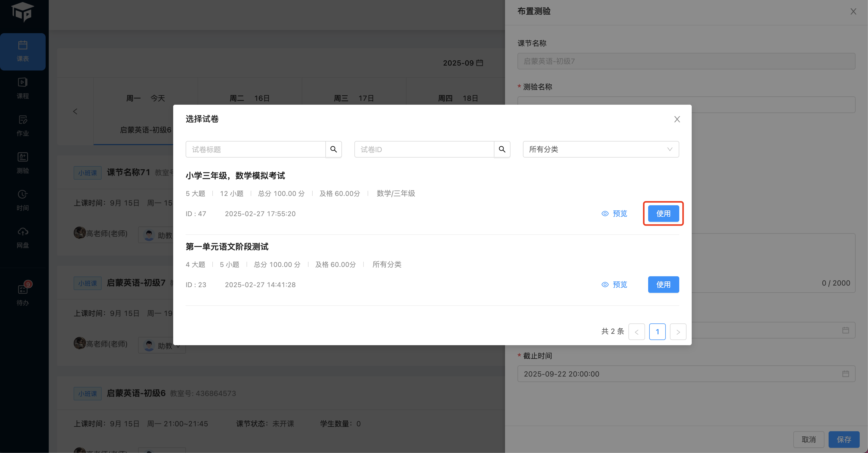868x453 pixels.
Task: Select page 1 in the pagination
Action: pyautogui.click(x=657, y=332)
